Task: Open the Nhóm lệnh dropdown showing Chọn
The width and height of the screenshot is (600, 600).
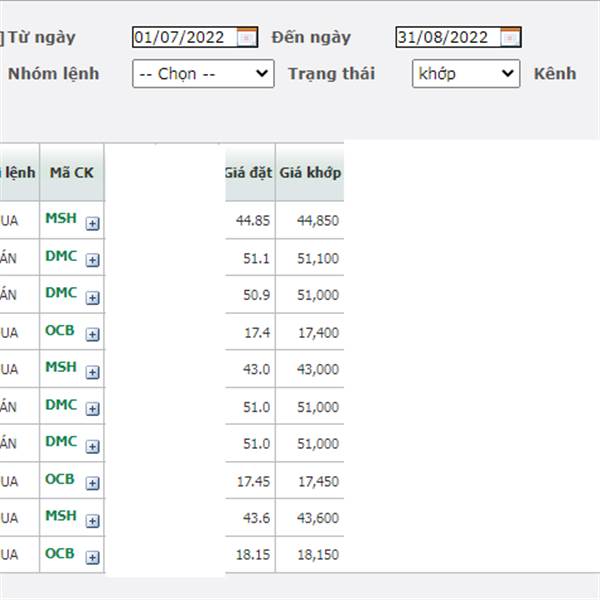Action: [203, 73]
